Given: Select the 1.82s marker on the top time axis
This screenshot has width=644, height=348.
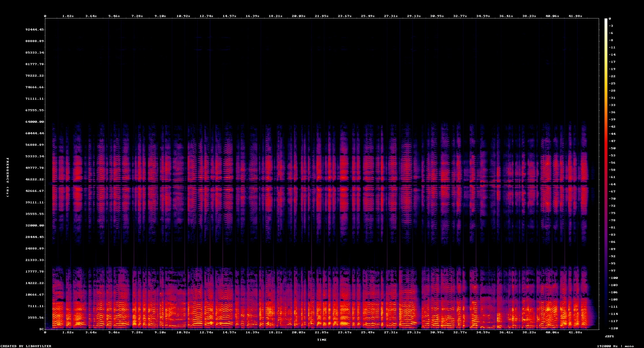Looking at the screenshot, I should [67, 16].
